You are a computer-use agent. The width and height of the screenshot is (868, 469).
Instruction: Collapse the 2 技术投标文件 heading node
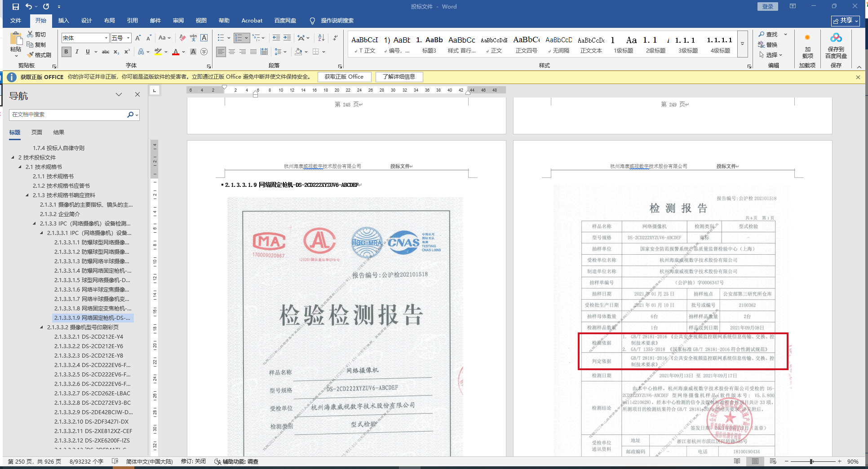point(13,158)
